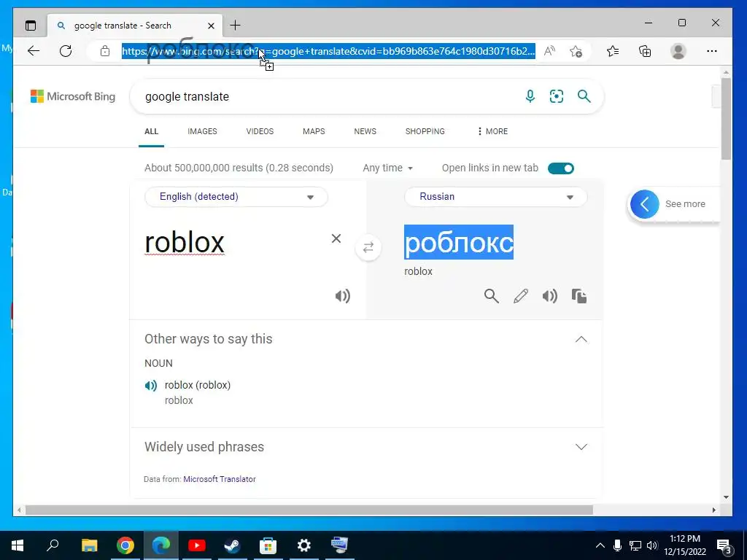Open Windows taskbar search

(x=53, y=545)
